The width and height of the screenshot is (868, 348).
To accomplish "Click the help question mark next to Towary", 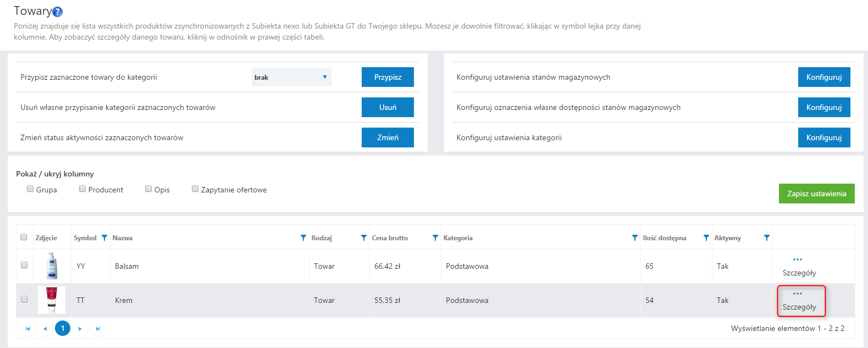I will click(58, 12).
